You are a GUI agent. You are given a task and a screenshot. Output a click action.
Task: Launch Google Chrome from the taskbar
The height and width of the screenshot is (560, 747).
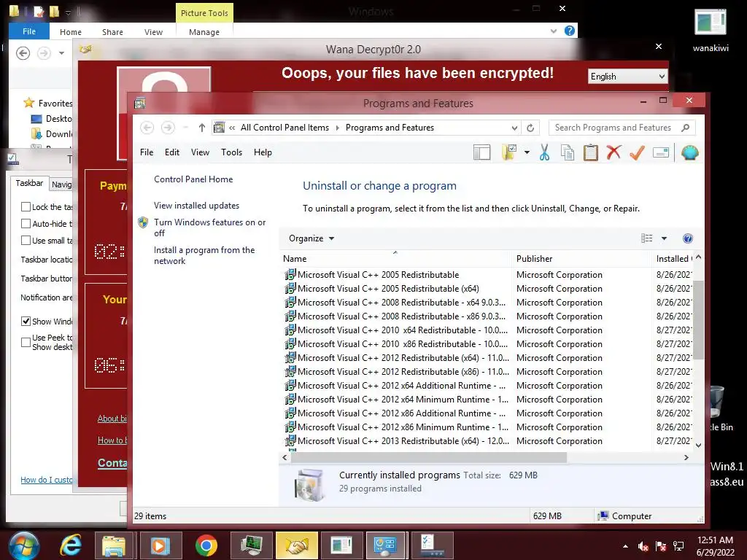click(x=206, y=545)
